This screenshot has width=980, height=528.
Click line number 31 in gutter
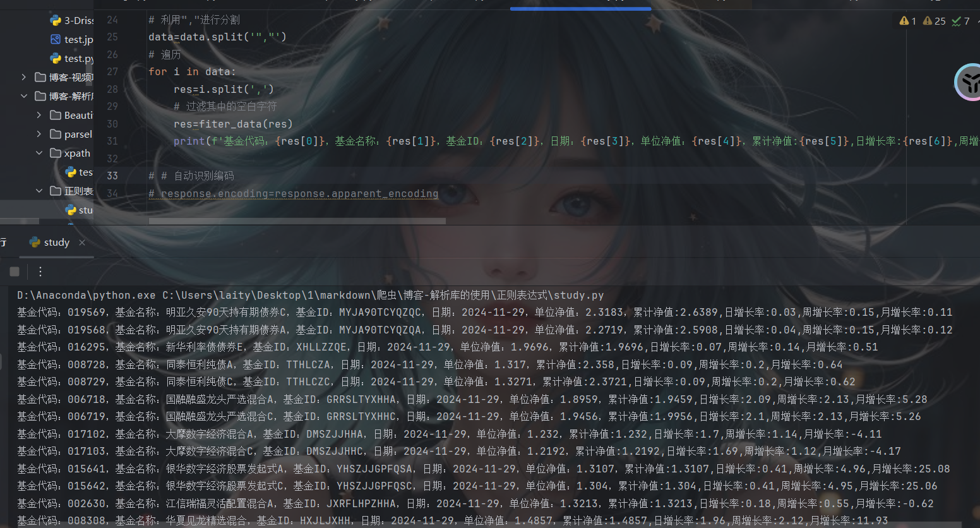[112, 141]
